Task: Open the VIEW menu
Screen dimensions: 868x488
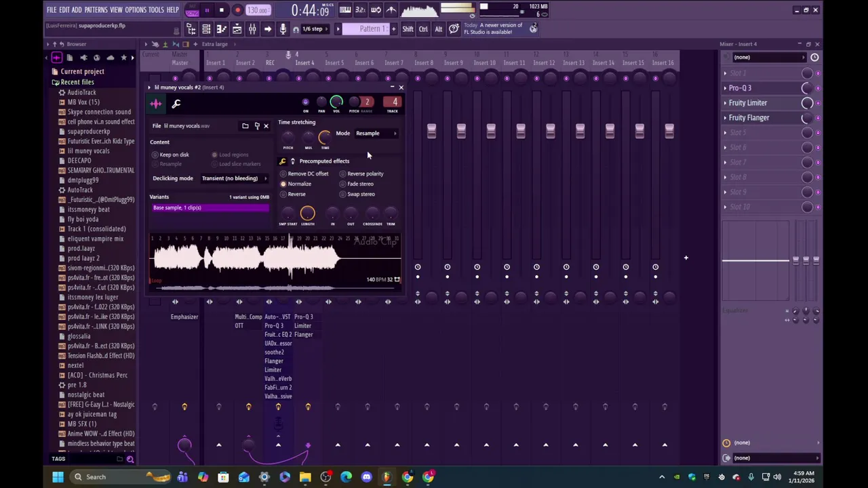Action: (116, 10)
